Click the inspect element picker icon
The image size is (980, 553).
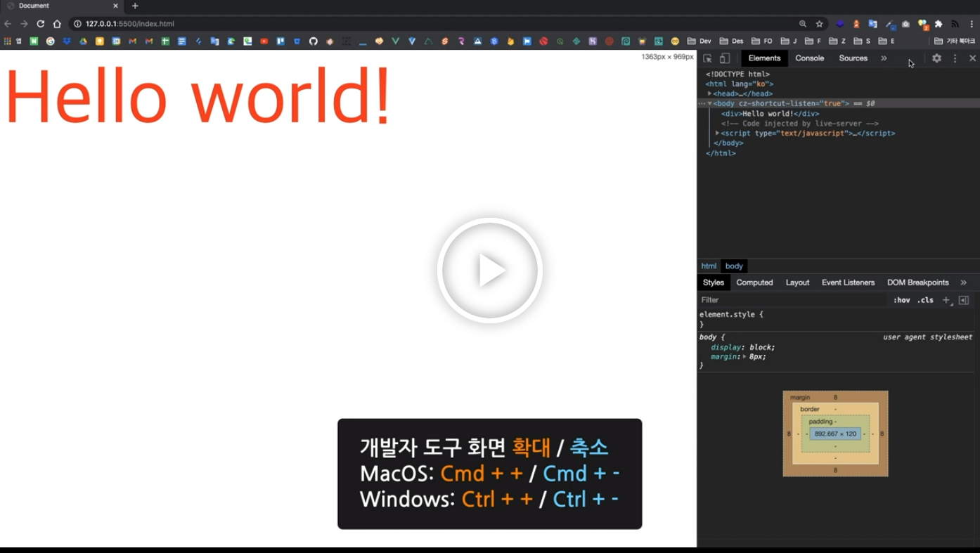pos(708,58)
